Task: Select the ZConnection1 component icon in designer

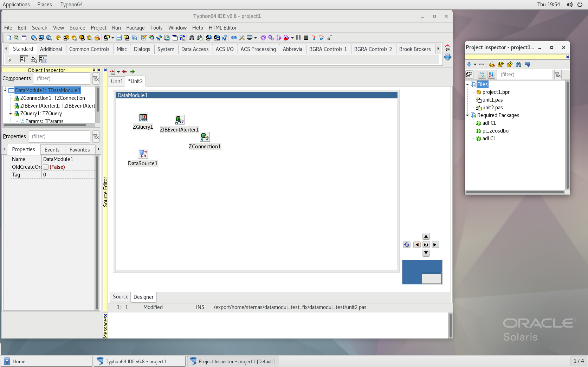Action: (x=205, y=137)
